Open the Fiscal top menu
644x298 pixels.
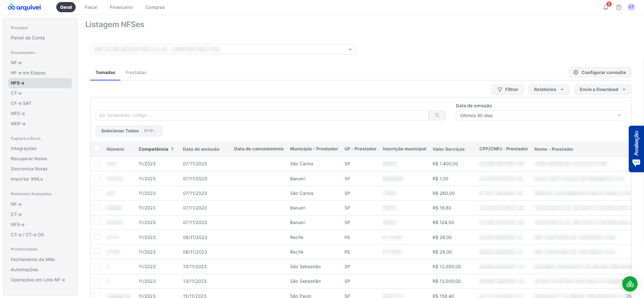(91, 7)
